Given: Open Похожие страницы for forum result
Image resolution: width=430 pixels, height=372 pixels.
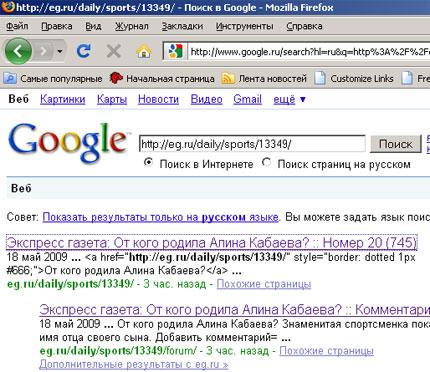Looking at the screenshot, I should click(326, 351).
